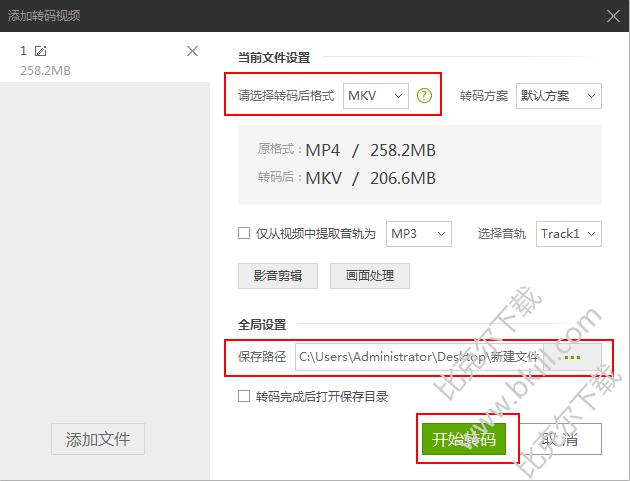This screenshot has width=630, height=481.
Task: Click the 添加文件 button
Action: tap(98, 439)
